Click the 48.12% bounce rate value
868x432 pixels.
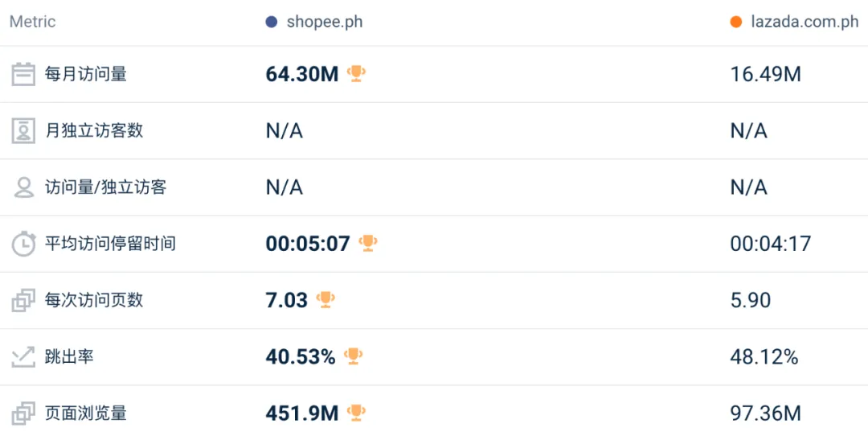(764, 356)
